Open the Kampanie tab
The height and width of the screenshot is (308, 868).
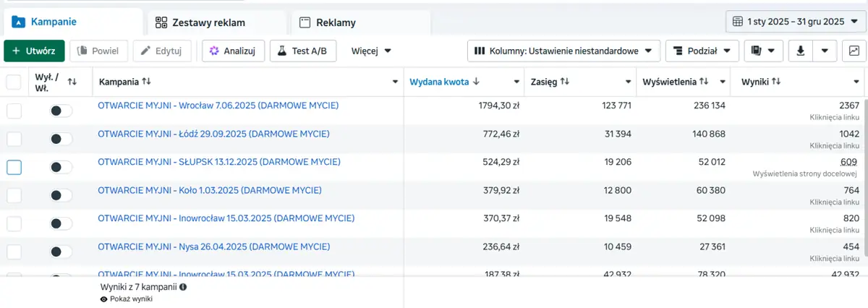pos(73,22)
